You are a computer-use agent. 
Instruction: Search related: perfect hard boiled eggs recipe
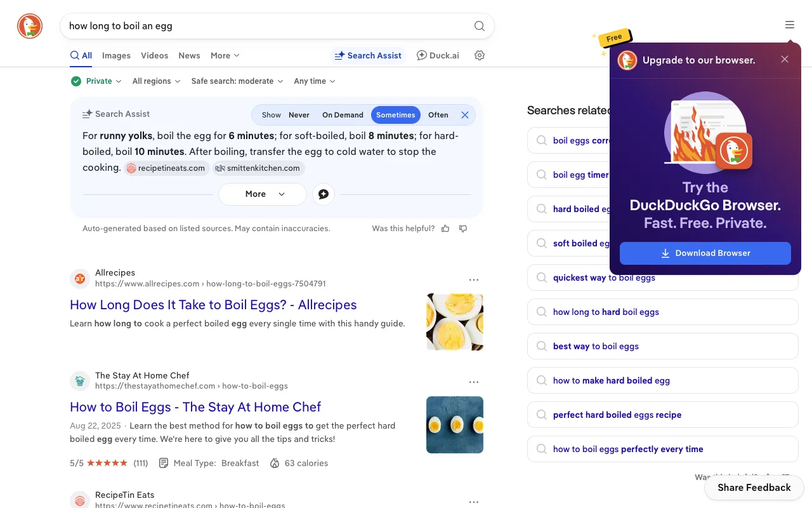pyautogui.click(x=662, y=415)
